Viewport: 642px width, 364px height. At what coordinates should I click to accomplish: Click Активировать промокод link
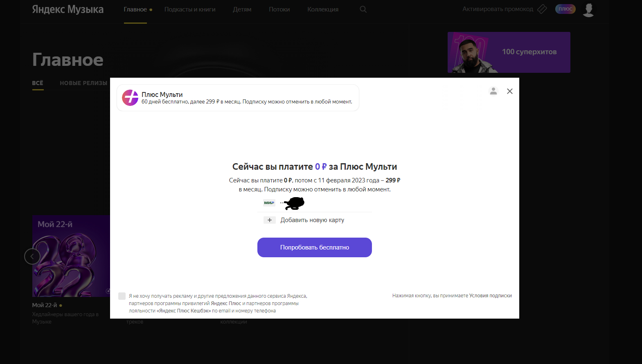click(498, 9)
